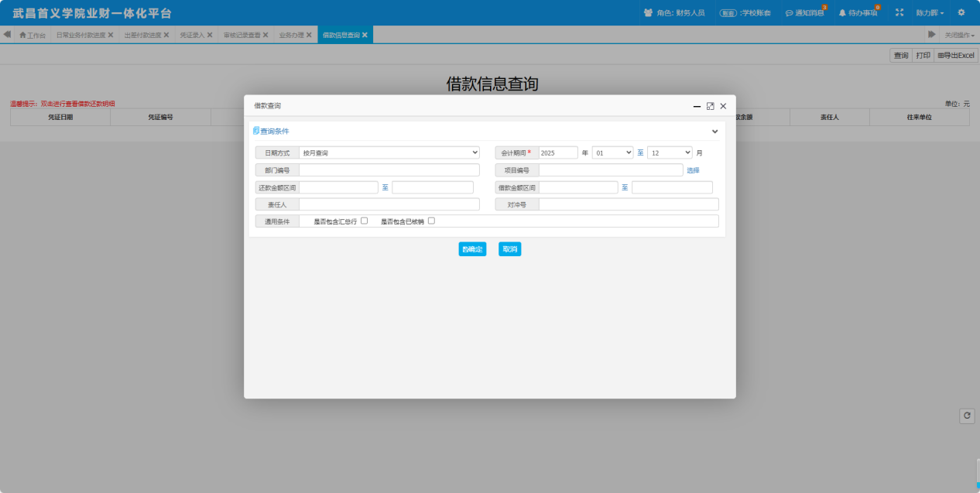The height and width of the screenshot is (493, 980).
Task: Collapse the 查询条件 section chevron
Action: pyautogui.click(x=715, y=132)
